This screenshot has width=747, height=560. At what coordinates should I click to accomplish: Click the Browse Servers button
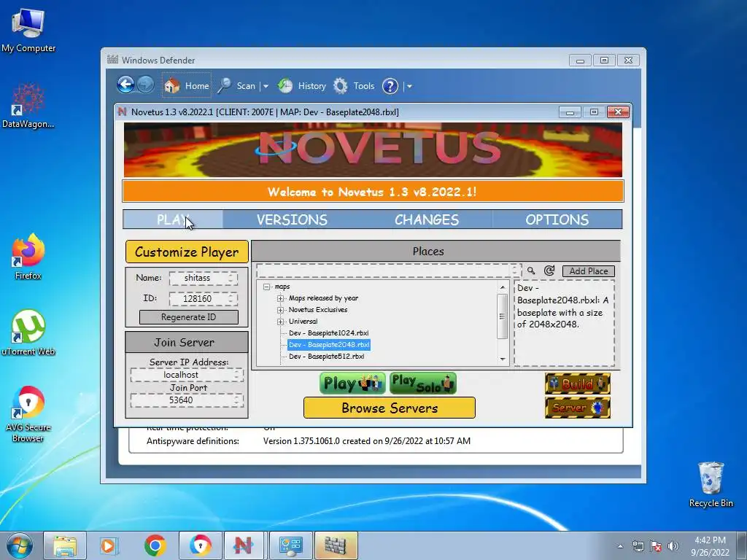click(390, 408)
